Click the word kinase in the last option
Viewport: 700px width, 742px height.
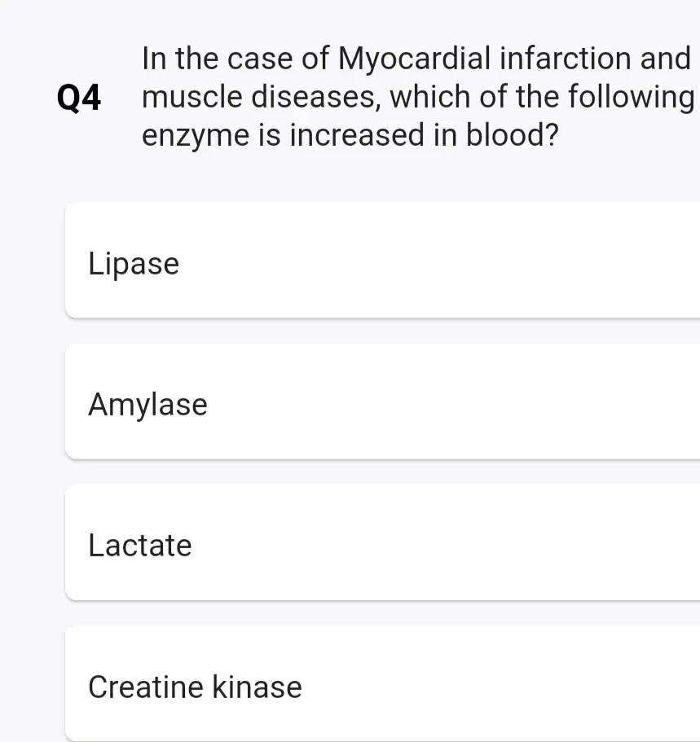click(x=258, y=686)
